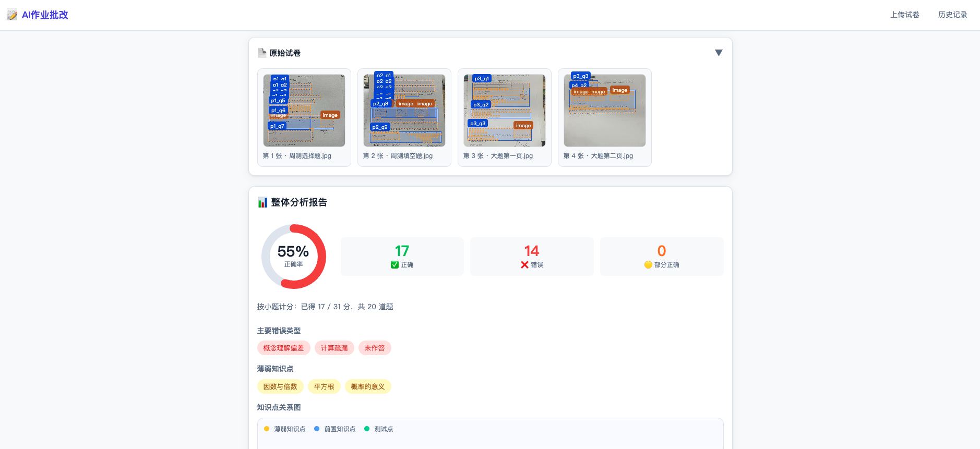The width and height of the screenshot is (980, 449).
Task: Click the 整体分析报告 heading
Action: 299,202
